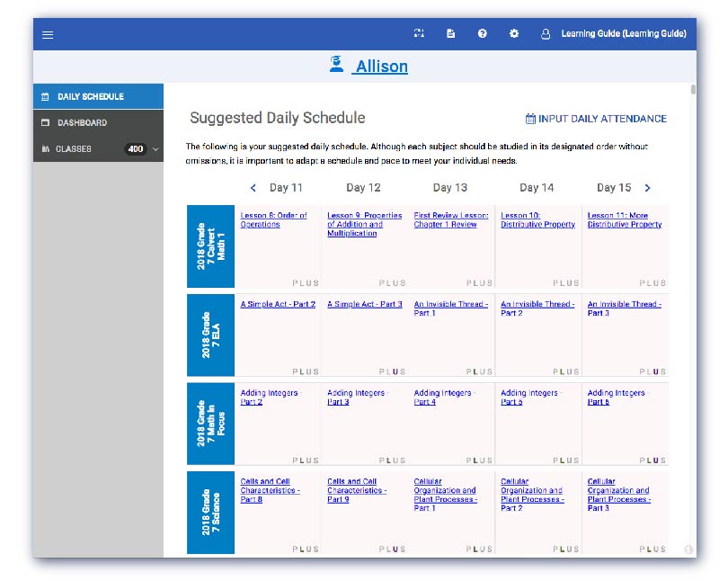The image size is (728, 581).
Task: Click the switch user icon in header
Action: (419, 33)
